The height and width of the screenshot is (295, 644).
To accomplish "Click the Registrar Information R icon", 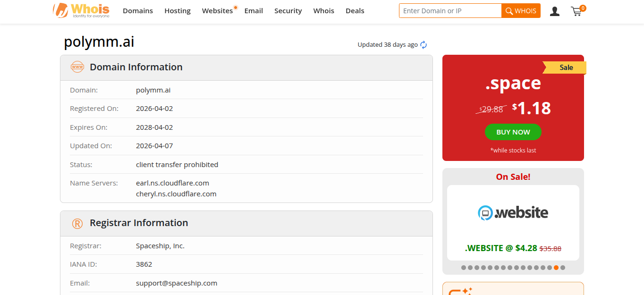I will 77,223.
